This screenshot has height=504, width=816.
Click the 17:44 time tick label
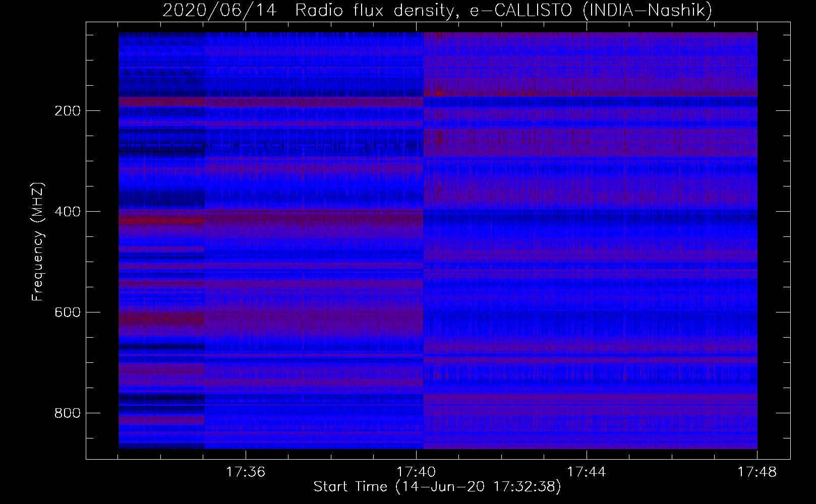(x=587, y=472)
